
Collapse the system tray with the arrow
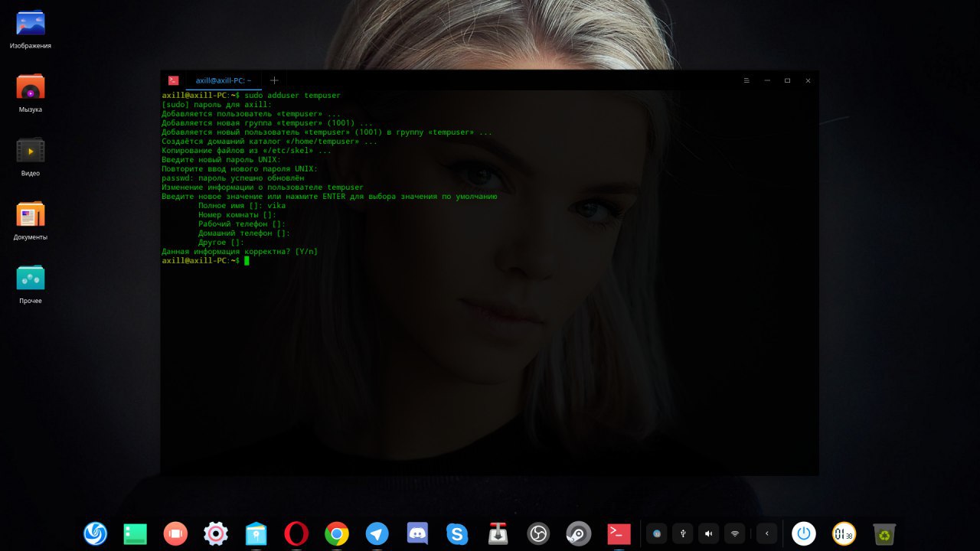click(x=766, y=533)
